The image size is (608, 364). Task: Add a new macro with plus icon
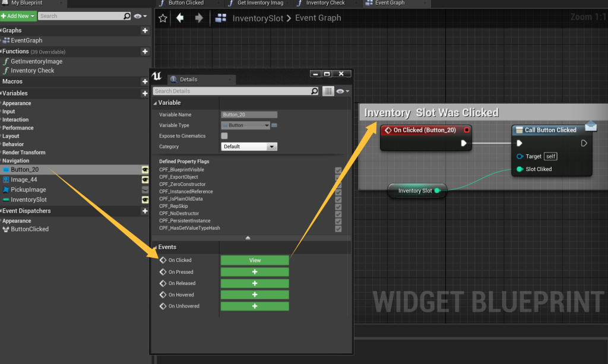coord(145,81)
